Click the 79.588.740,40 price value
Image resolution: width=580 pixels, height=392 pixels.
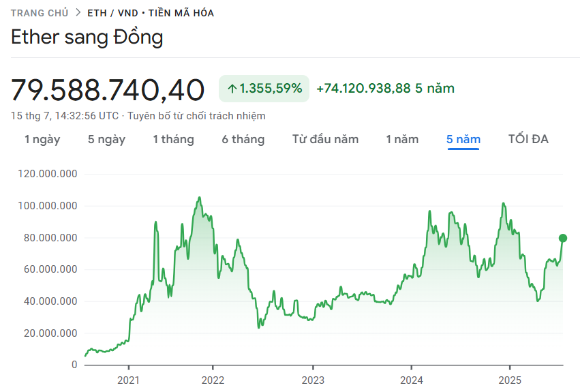pyautogui.click(x=108, y=90)
